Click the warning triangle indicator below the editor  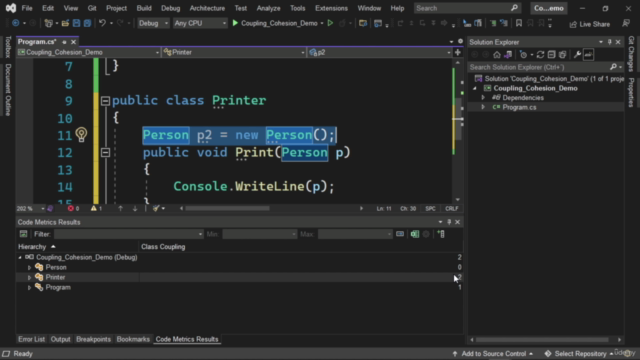pyautogui.click(x=94, y=209)
